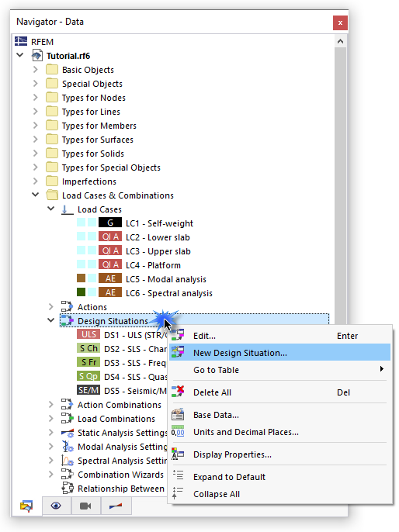The image size is (399, 532).
Task: Collapse the Load Cases node
Action: (x=50, y=209)
